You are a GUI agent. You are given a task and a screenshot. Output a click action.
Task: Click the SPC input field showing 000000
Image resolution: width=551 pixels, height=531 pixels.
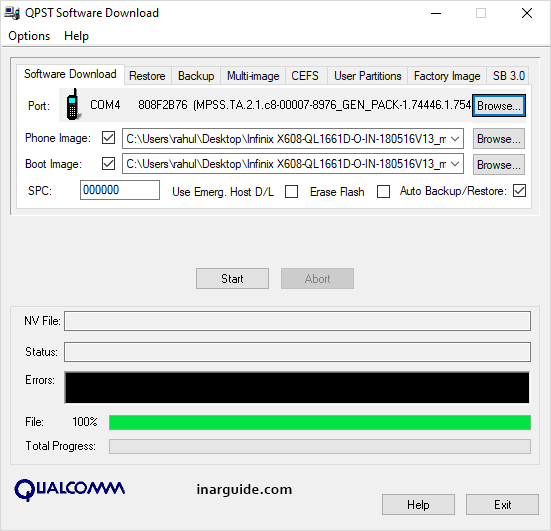pyautogui.click(x=120, y=190)
